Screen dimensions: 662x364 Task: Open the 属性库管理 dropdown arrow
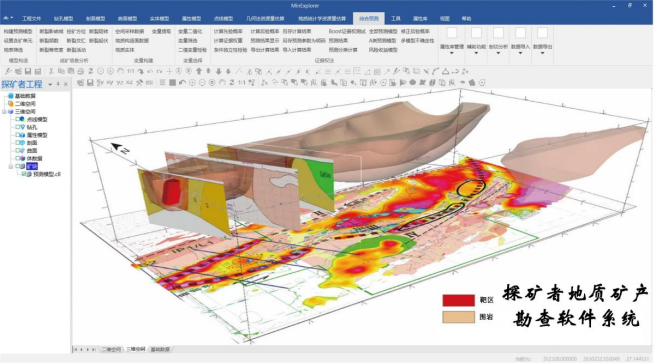[451, 53]
